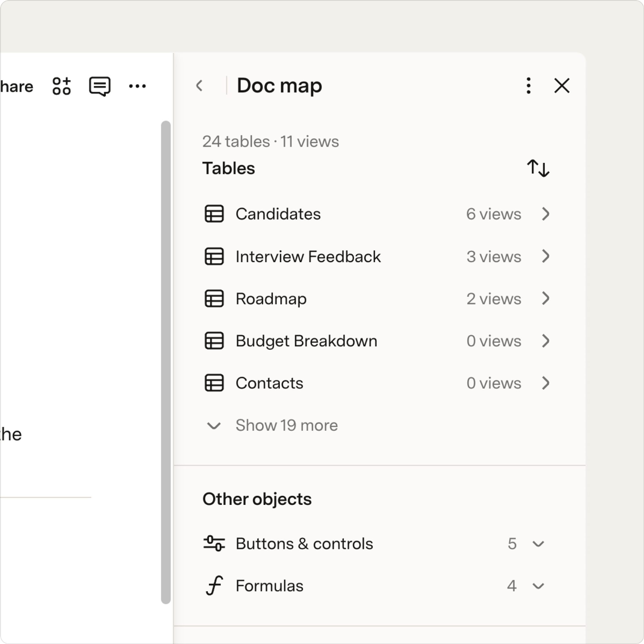Viewport: 644px width, 644px height.
Task: Click Budget Breakdown's 0 views count
Action: click(493, 341)
